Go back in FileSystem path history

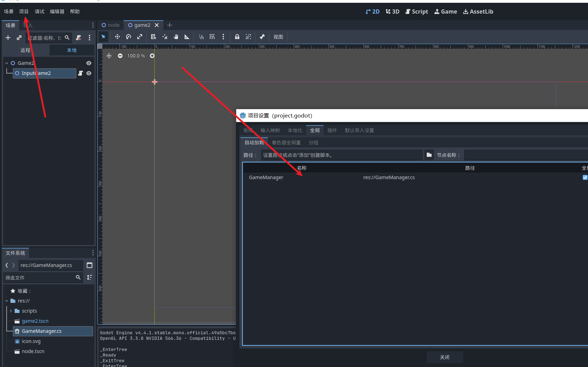[7, 265]
